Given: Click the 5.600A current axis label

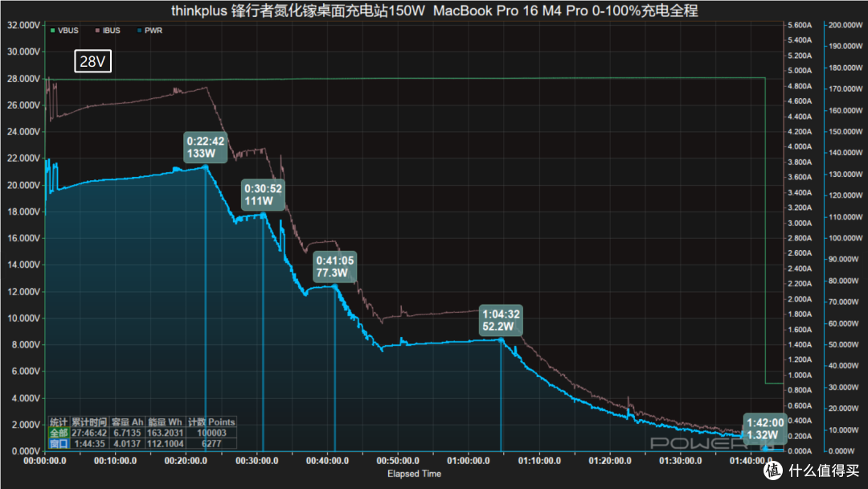Looking at the screenshot, I should point(800,26).
